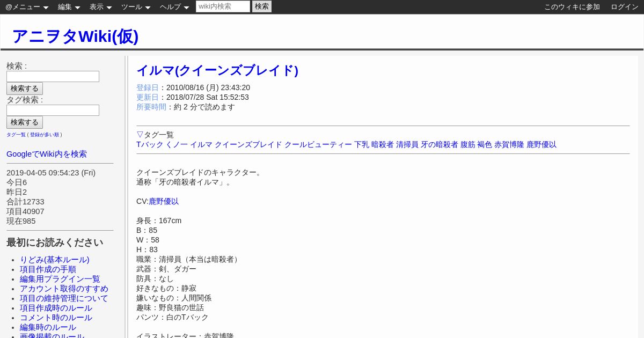
Task: Click the ログイン link
Action: [x=625, y=7]
